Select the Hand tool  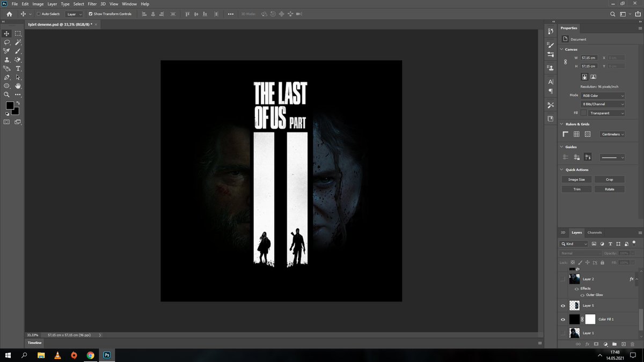[18, 86]
